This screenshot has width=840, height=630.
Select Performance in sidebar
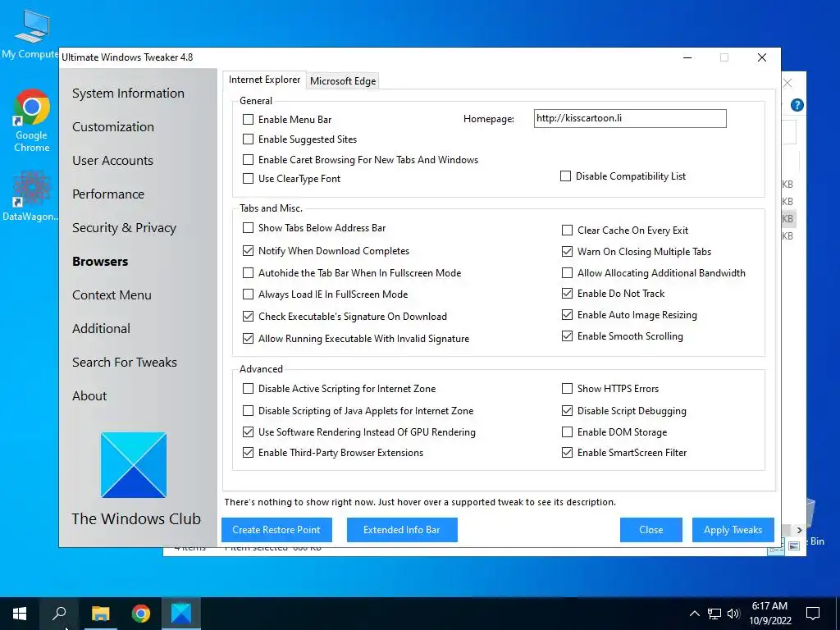(108, 194)
